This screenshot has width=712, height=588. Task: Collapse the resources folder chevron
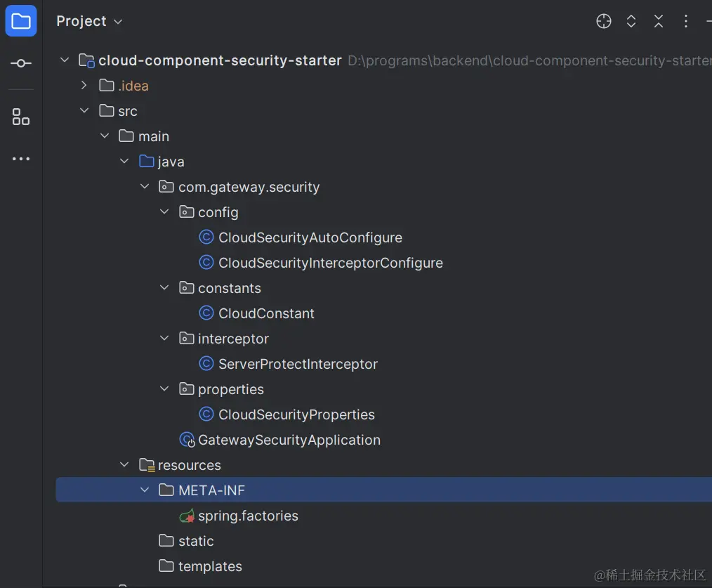pos(124,465)
